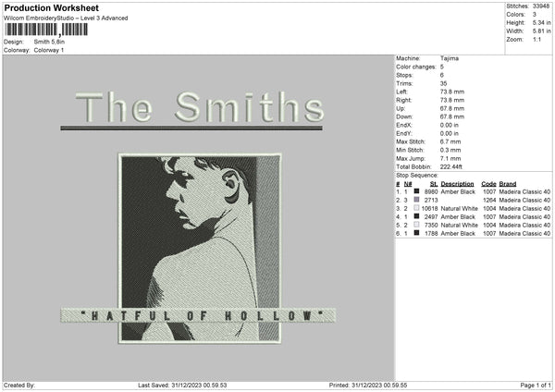The width and height of the screenshot is (555, 392).
Task: Click the 'The Smiths' lettering in the preview
Action: click(200, 107)
